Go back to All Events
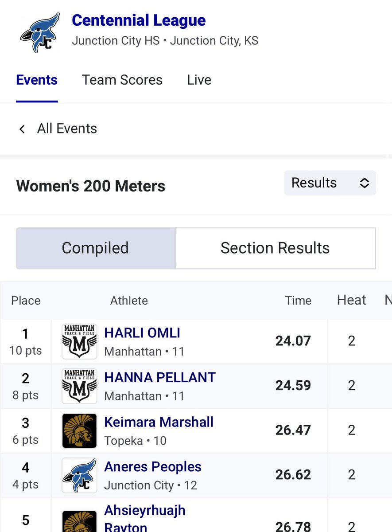 pos(67,129)
